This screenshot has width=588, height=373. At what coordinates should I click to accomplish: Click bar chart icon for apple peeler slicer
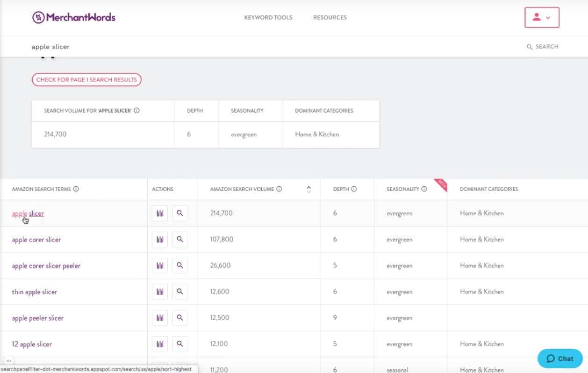(160, 318)
